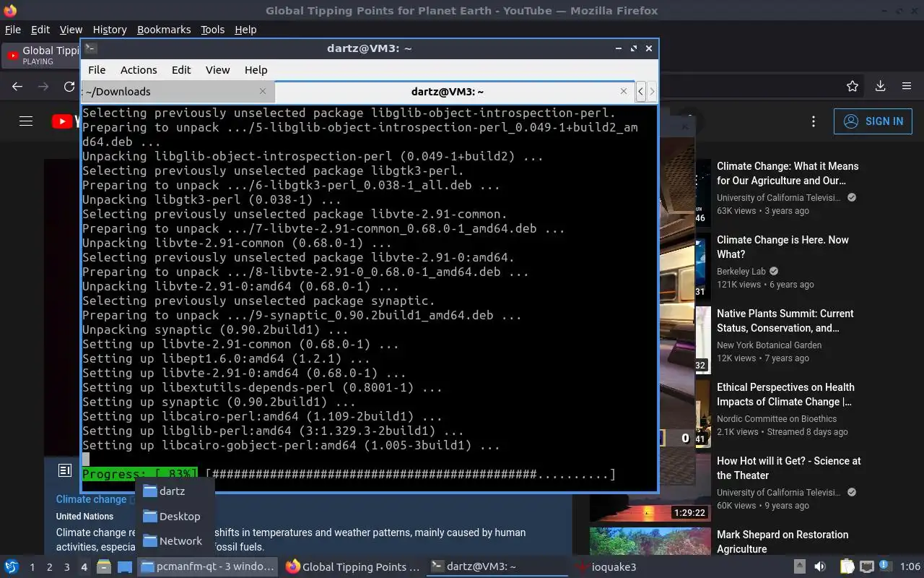This screenshot has width=924, height=578.
Task: Open Firefox Bookmarks menu
Action: 164,30
